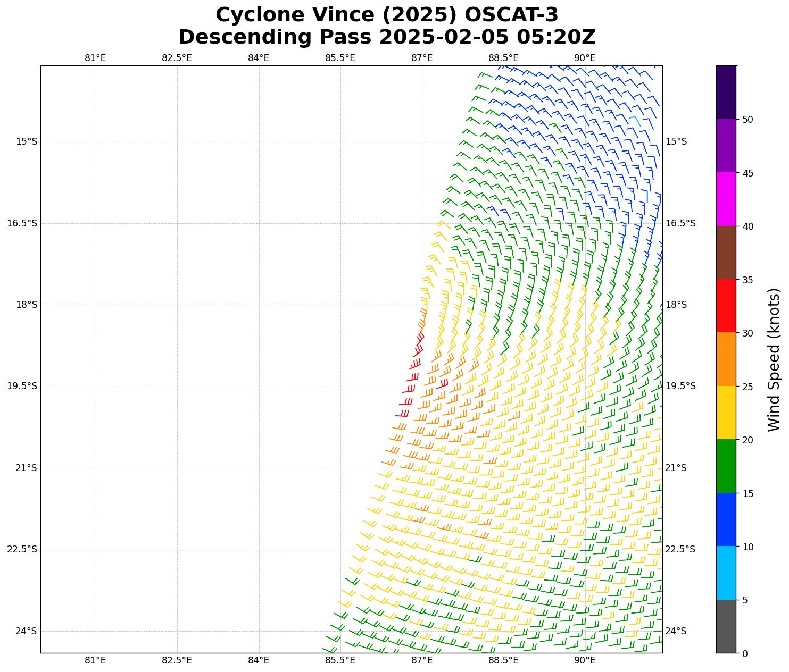Click the dark purple colorbar segment above 50
Screen dimensions: 789x672
coord(726,92)
